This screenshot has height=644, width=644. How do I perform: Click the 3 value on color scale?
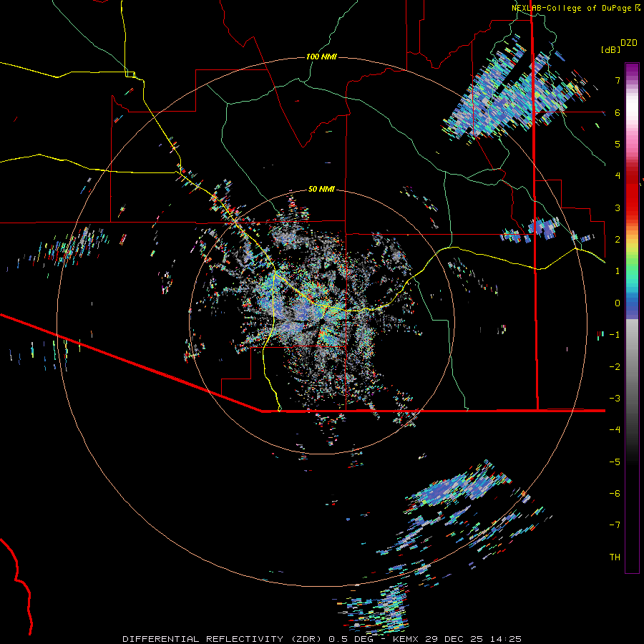[x=618, y=208]
